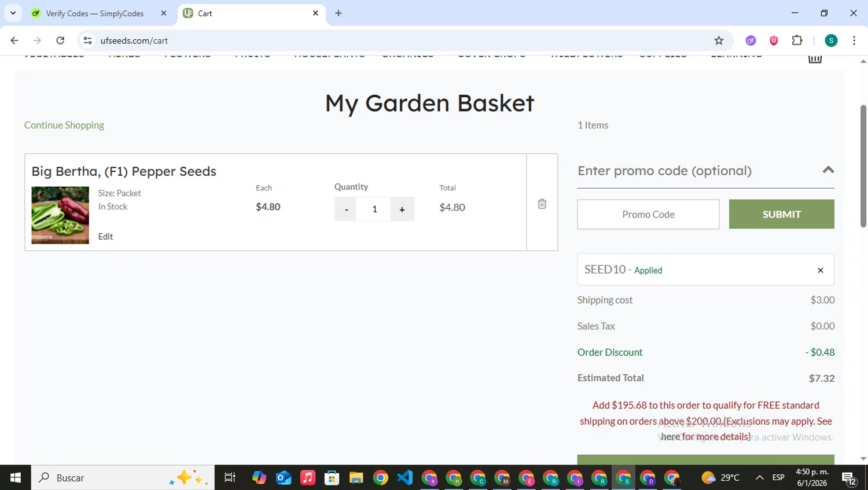Open File Explorer from taskbar
The image size is (868, 490).
(356, 478)
